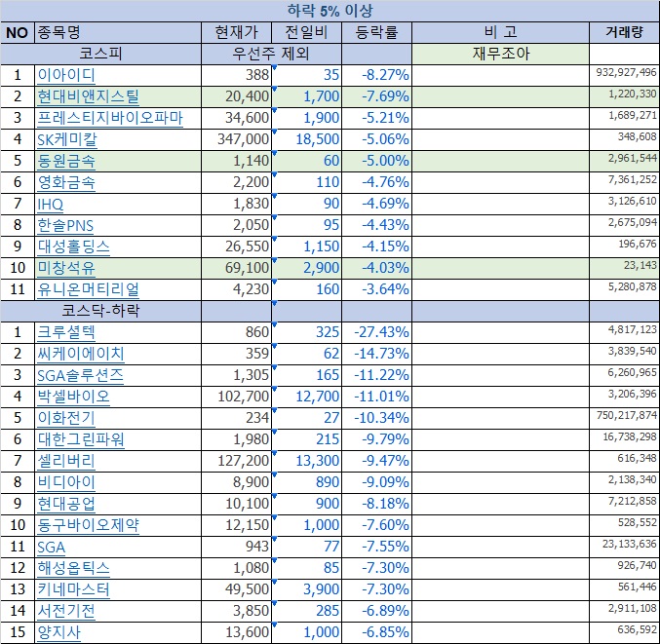Select the 현재가 column header
660x644 pixels.
pyautogui.click(x=236, y=32)
